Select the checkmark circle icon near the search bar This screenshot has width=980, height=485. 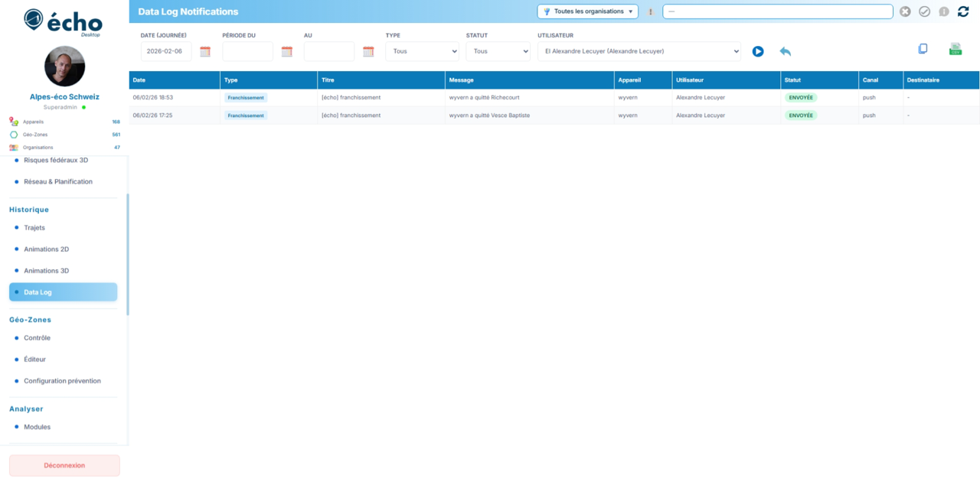coord(924,11)
